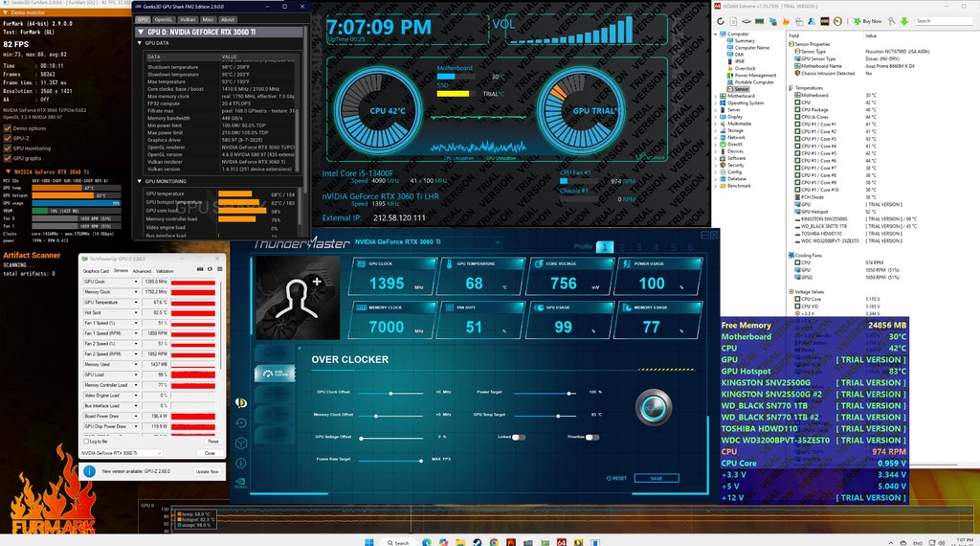Expand Motherboard tree node in AIDA64

point(716,96)
